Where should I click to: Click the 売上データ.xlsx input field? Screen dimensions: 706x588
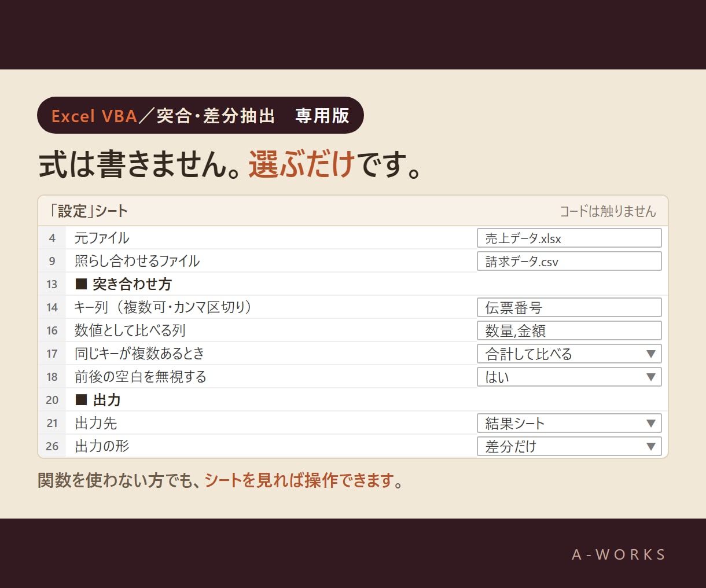pos(569,238)
